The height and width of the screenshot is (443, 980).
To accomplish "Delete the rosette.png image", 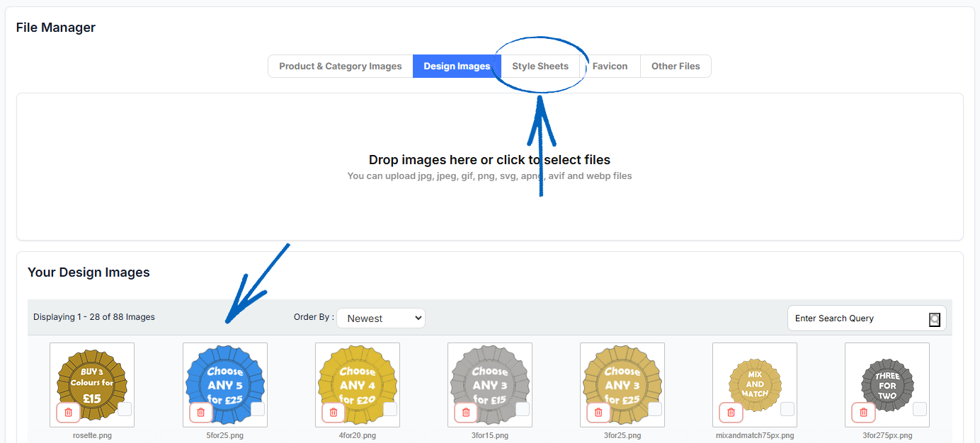I will (x=69, y=412).
